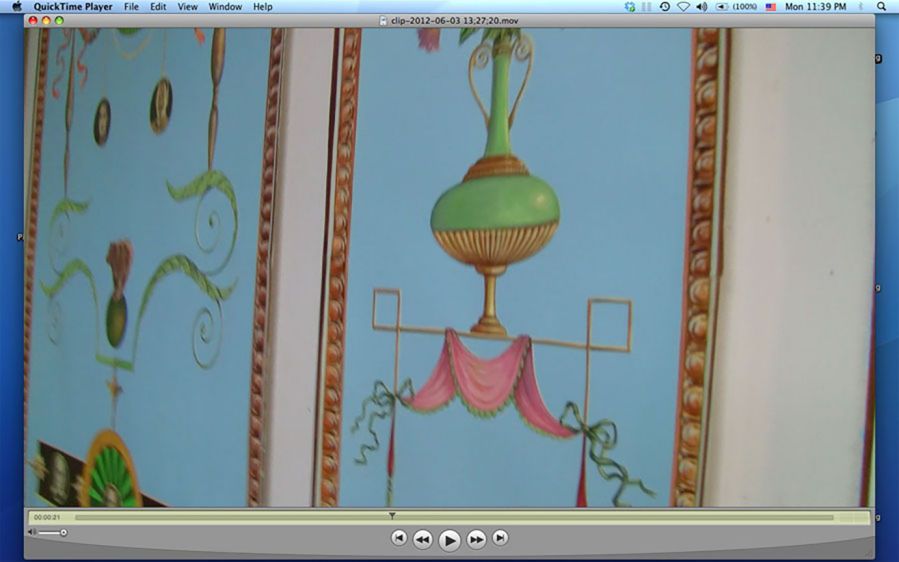Open the Apple menu
Image resolution: width=899 pixels, height=562 pixels.
(16, 7)
